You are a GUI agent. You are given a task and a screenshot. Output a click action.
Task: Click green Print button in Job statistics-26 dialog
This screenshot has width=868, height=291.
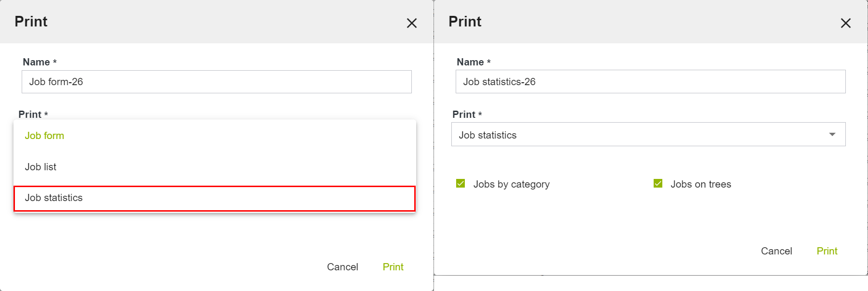(827, 251)
